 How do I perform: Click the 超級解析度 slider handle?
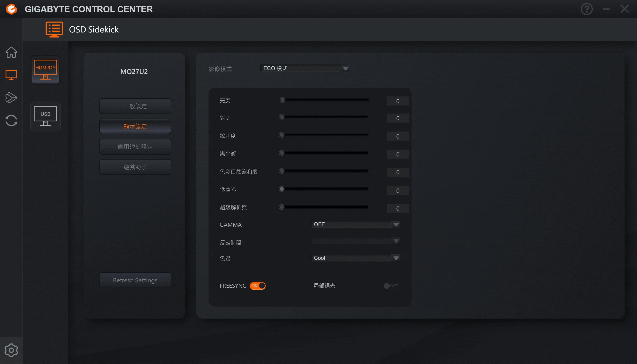(282, 207)
